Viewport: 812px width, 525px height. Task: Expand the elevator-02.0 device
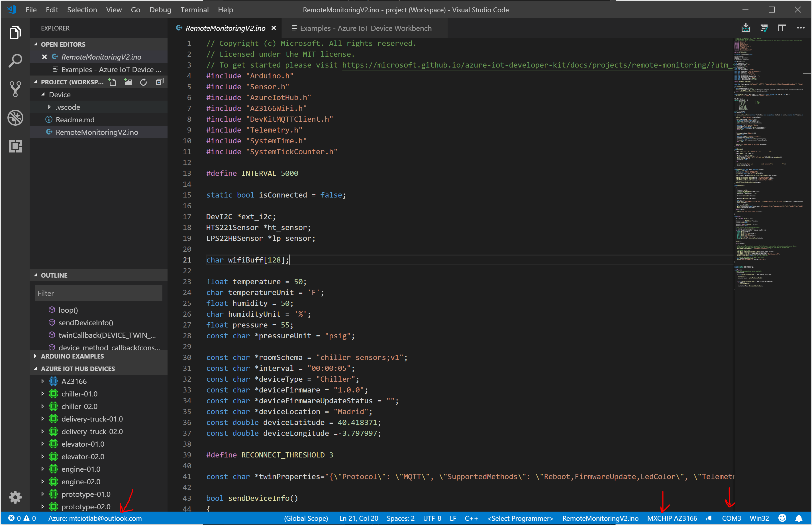(42, 457)
